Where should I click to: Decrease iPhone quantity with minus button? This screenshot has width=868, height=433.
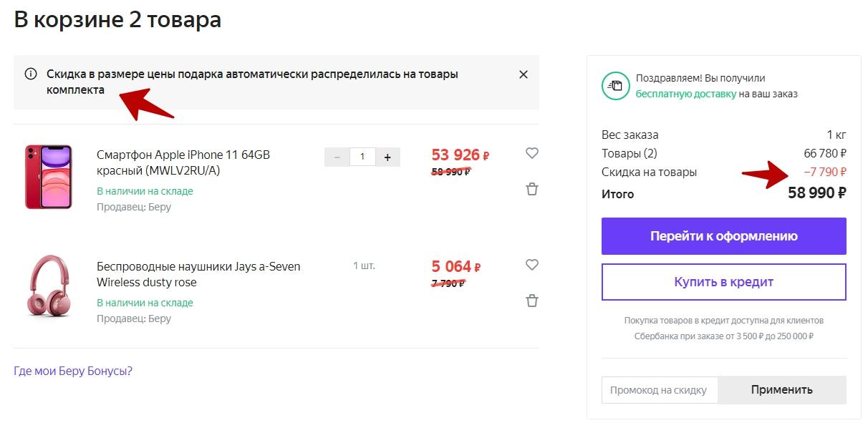(337, 157)
